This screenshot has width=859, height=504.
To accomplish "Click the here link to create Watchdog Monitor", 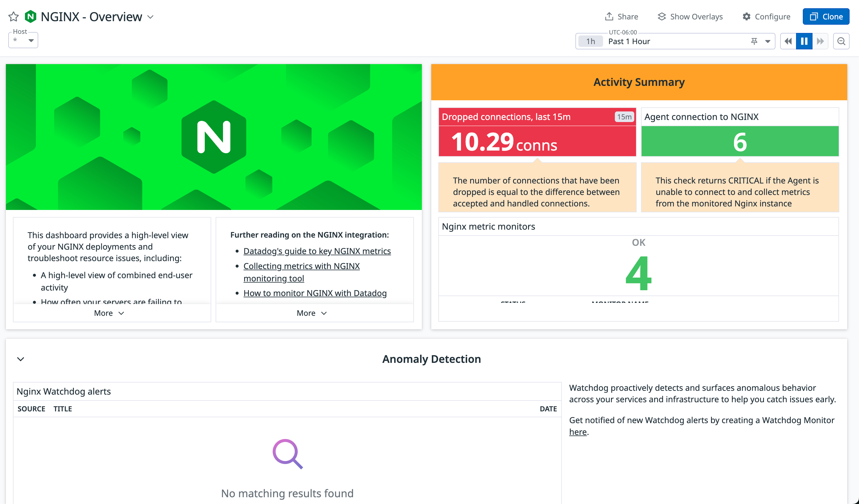I will pos(578,432).
